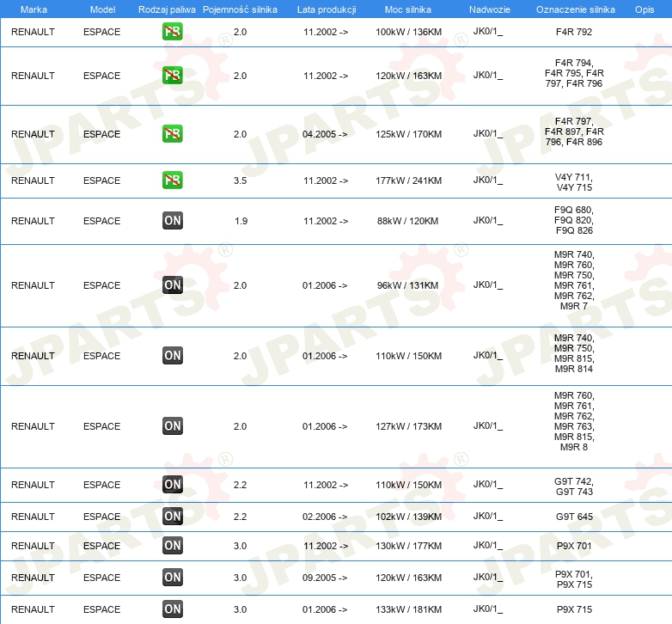This screenshot has height=624, width=672.
Task: Select the 177kW / 241KM power cell
Action: coord(408,180)
